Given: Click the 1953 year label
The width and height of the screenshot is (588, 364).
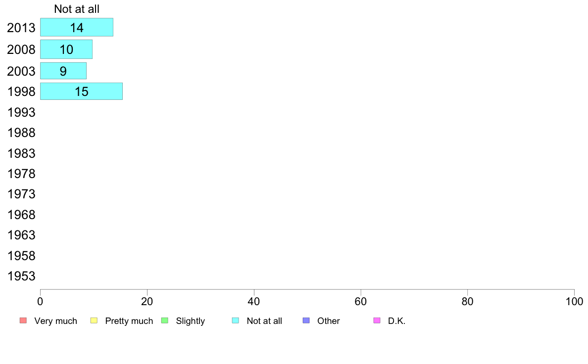Looking at the screenshot, I should click(x=21, y=276).
